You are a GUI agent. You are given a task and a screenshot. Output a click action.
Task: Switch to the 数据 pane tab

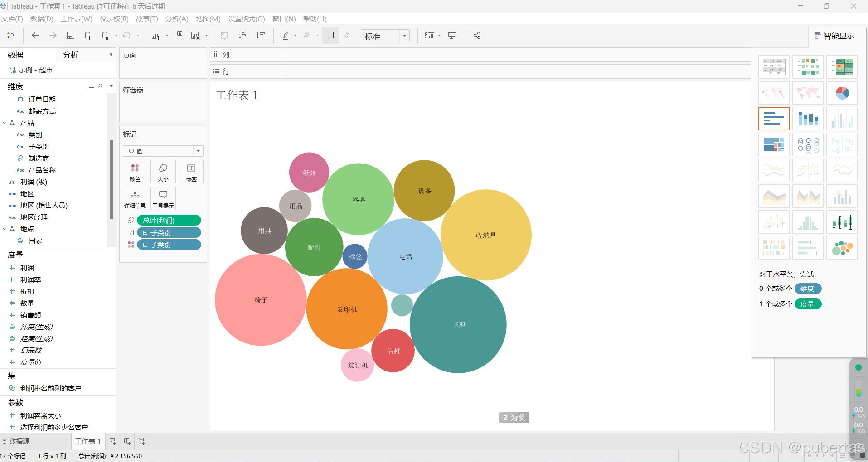point(15,55)
